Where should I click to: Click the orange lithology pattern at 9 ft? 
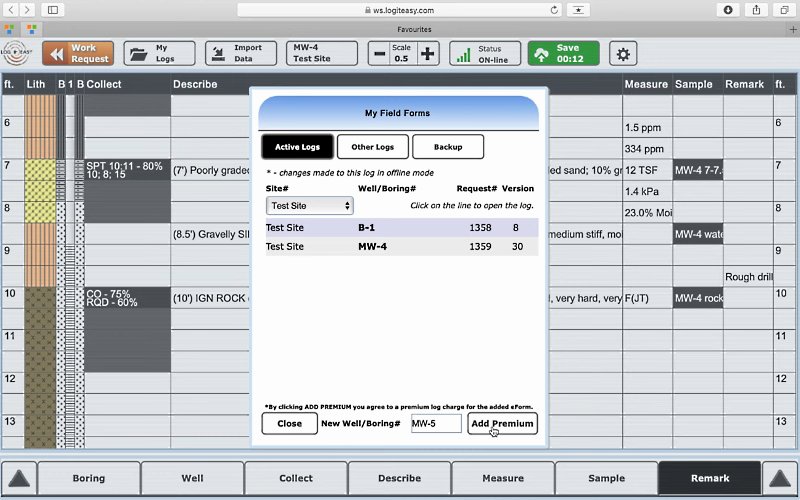point(40,255)
